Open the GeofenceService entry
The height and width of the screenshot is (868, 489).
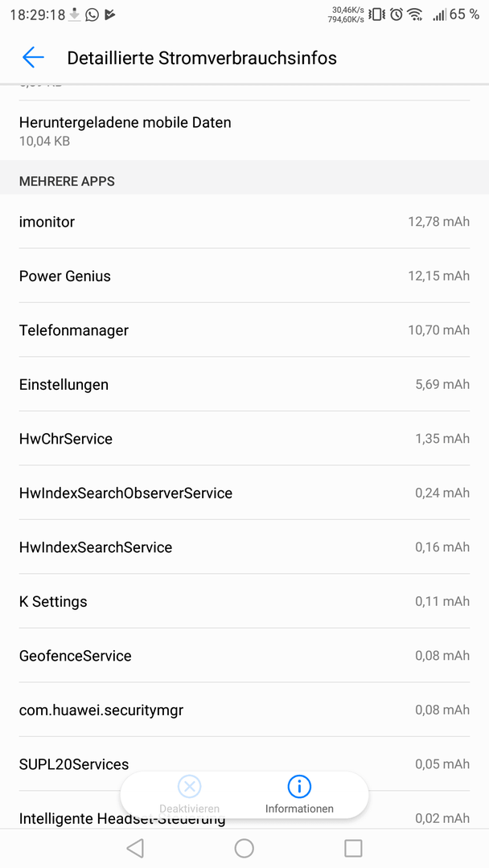[244, 656]
